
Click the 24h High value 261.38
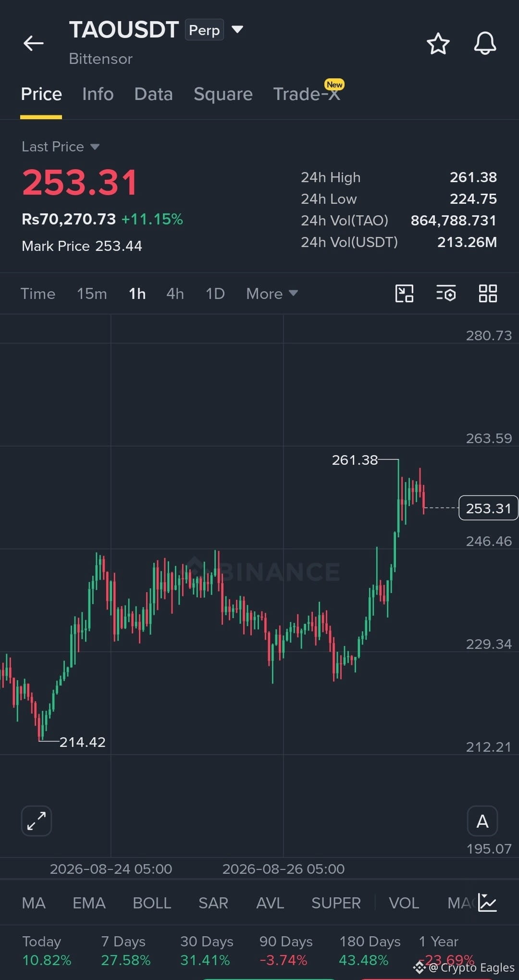pyautogui.click(x=473, y=177)
